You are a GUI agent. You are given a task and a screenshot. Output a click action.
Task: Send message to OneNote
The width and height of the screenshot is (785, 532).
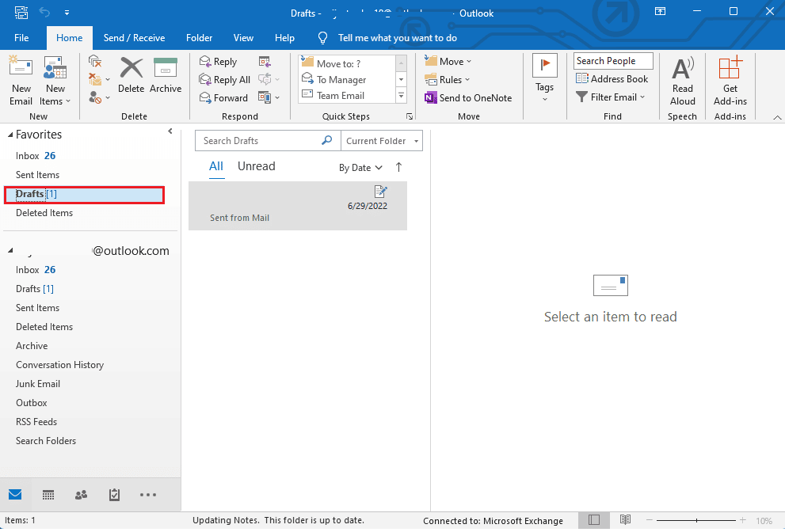pyautogui.click(x=468, y=98)
